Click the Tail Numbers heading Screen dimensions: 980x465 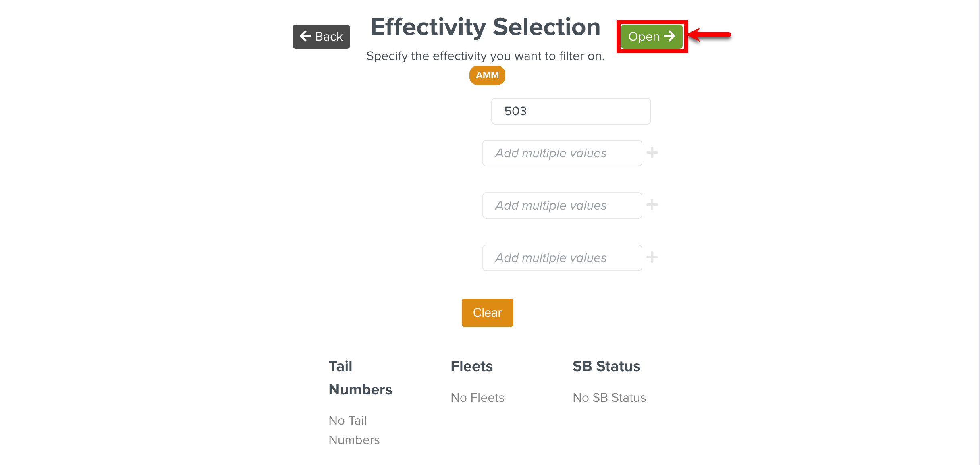[361, 378]
